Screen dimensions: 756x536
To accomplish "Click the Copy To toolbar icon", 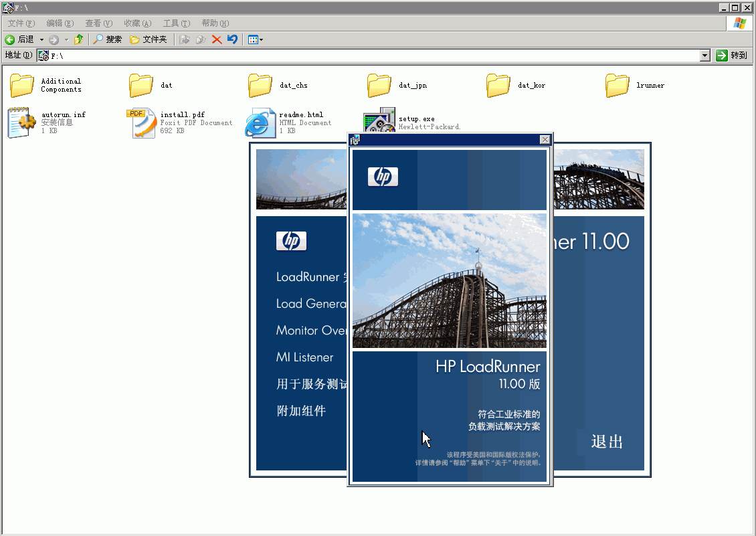I will click(x=201, y=39).
